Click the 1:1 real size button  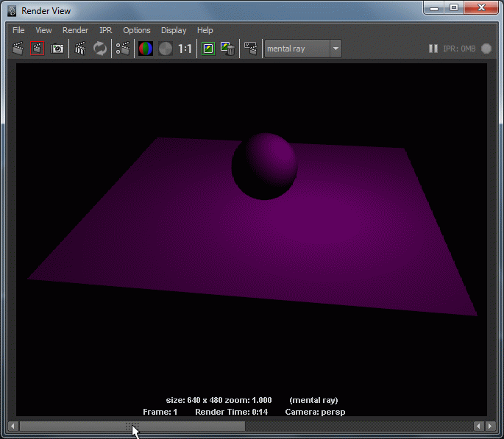pyautogui.click(x=185, y=49)
